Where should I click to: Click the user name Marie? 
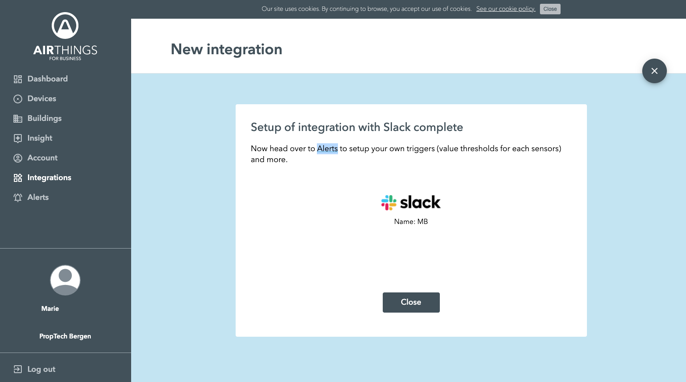point(50,308)
